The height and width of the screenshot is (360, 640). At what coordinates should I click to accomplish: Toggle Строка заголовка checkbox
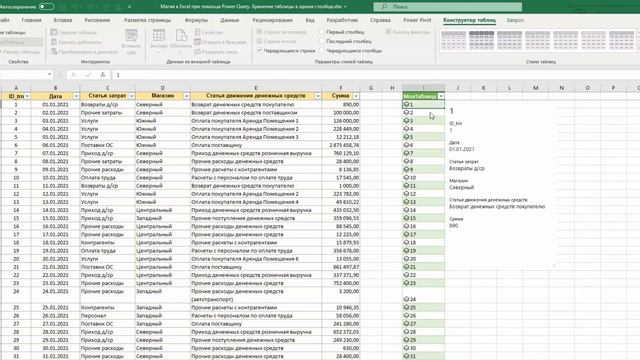point(259,31)
